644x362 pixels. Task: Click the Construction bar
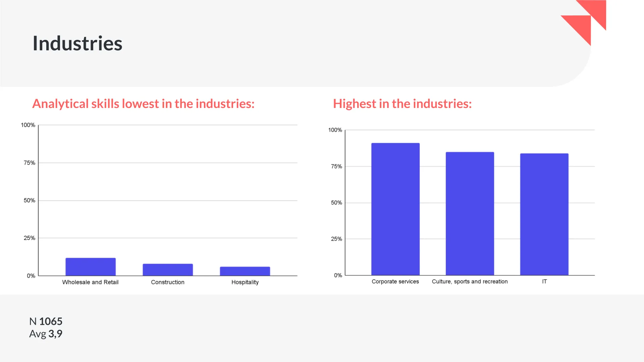pos(168,270)
